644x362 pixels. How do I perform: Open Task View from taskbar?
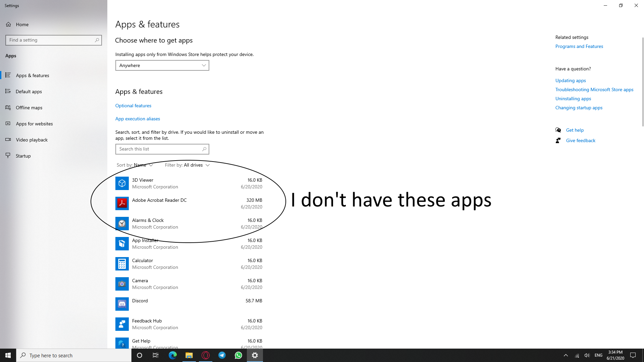(x=156, y=355)
